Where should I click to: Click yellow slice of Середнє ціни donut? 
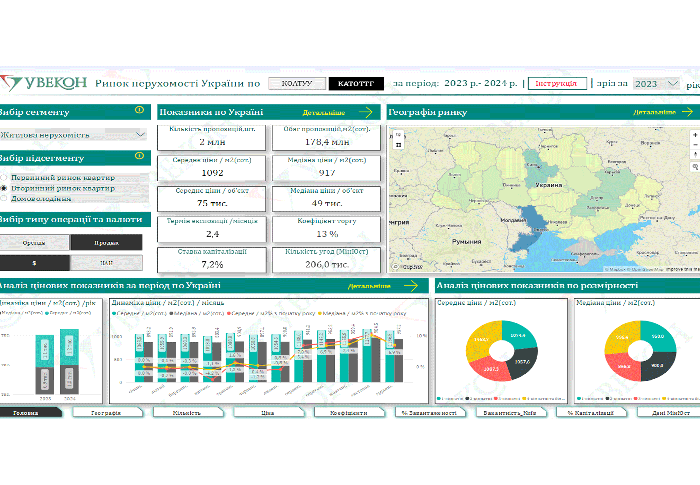click(481, 341)
